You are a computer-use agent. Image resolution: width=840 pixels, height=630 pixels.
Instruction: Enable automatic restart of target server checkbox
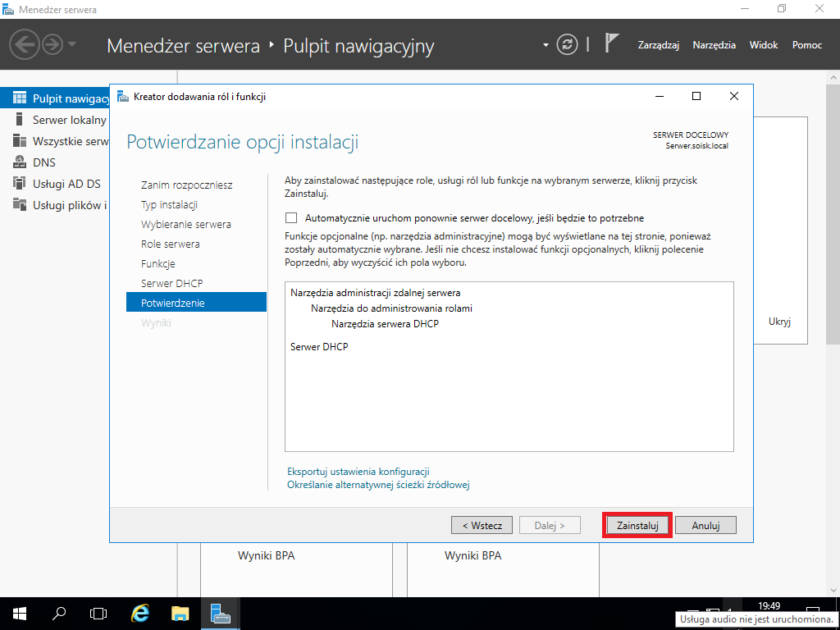point(291,218)
